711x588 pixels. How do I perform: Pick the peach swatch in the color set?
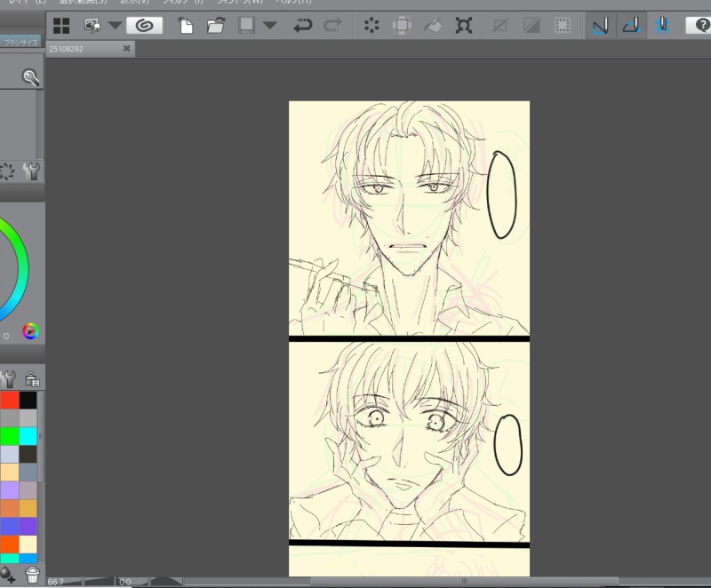[9, 472]
